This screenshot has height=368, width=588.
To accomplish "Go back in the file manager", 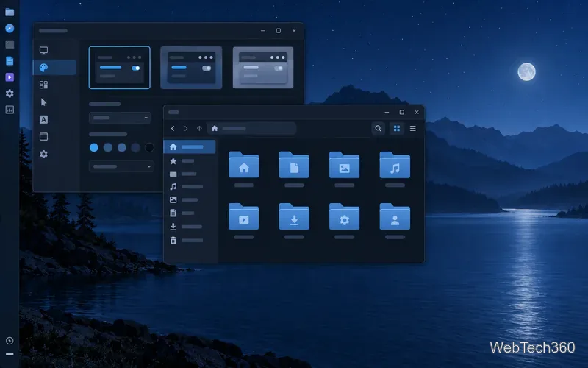I will tap(173, 128).
